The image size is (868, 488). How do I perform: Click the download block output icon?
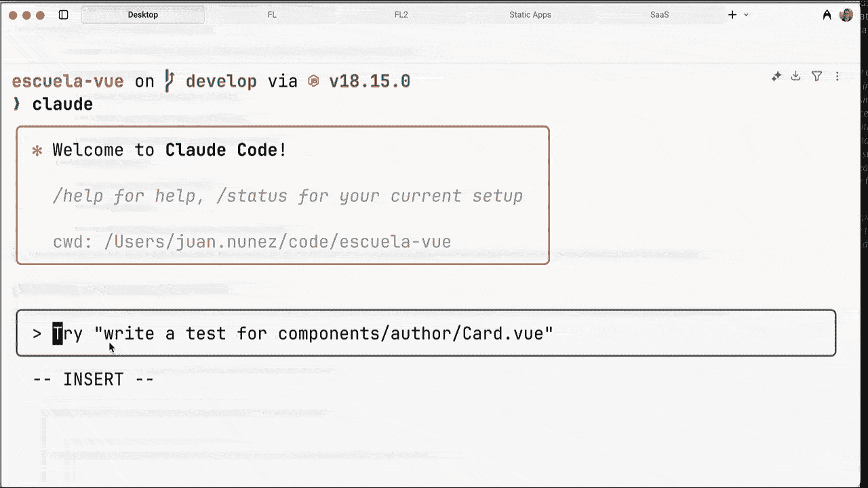(x=797, y=77)
